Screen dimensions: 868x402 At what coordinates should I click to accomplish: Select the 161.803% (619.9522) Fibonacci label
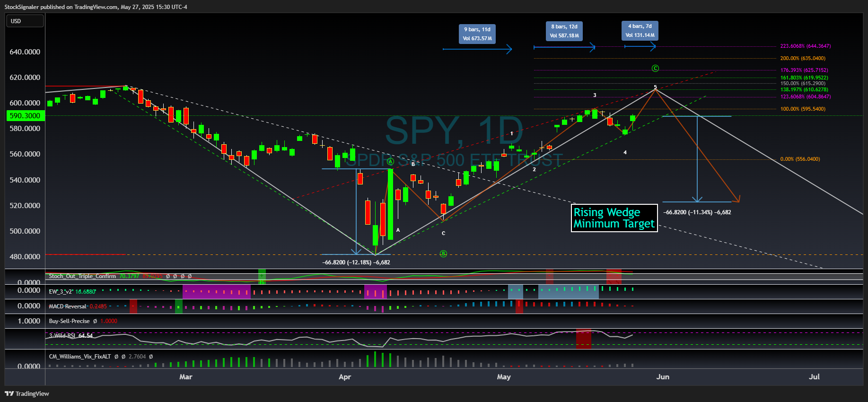click(804, 78)
